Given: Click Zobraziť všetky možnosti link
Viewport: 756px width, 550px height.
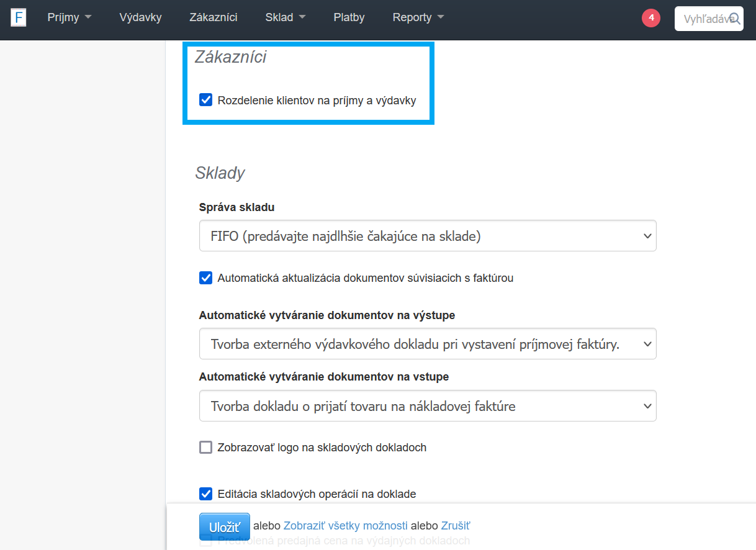Looking at the screenshot, I should 346,526.
